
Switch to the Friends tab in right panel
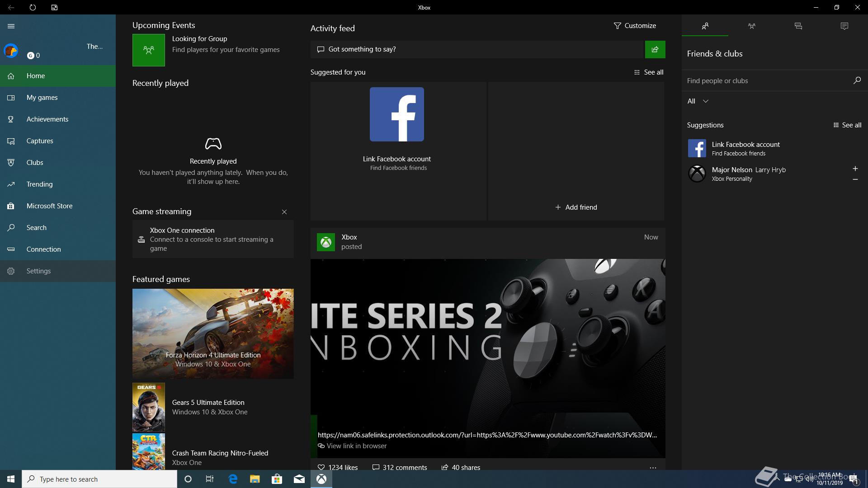point(705,26)
